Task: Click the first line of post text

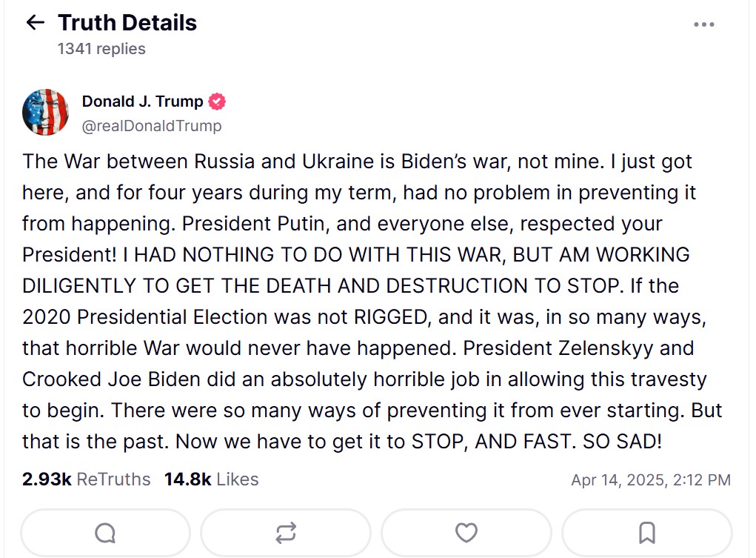Action: click(x=357, y=161)
